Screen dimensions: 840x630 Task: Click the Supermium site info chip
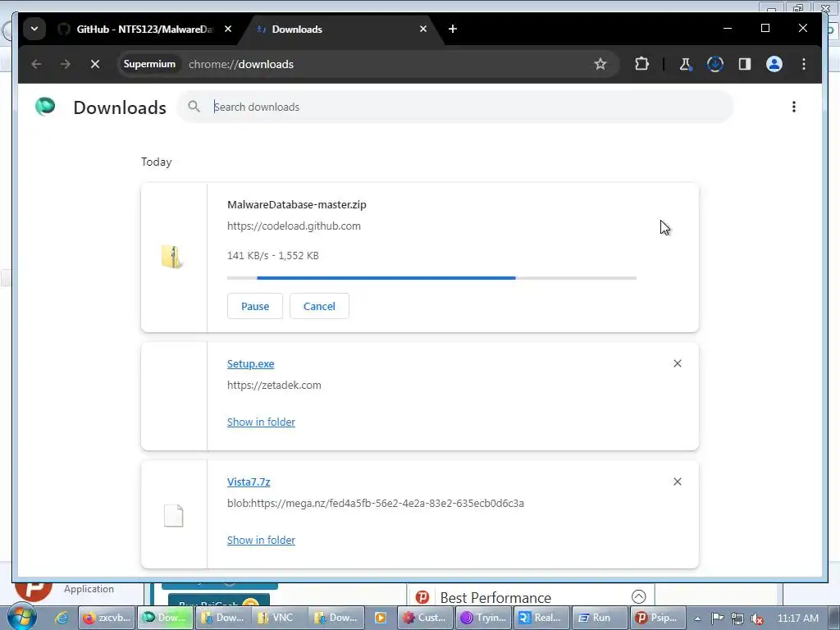point(149,64)
